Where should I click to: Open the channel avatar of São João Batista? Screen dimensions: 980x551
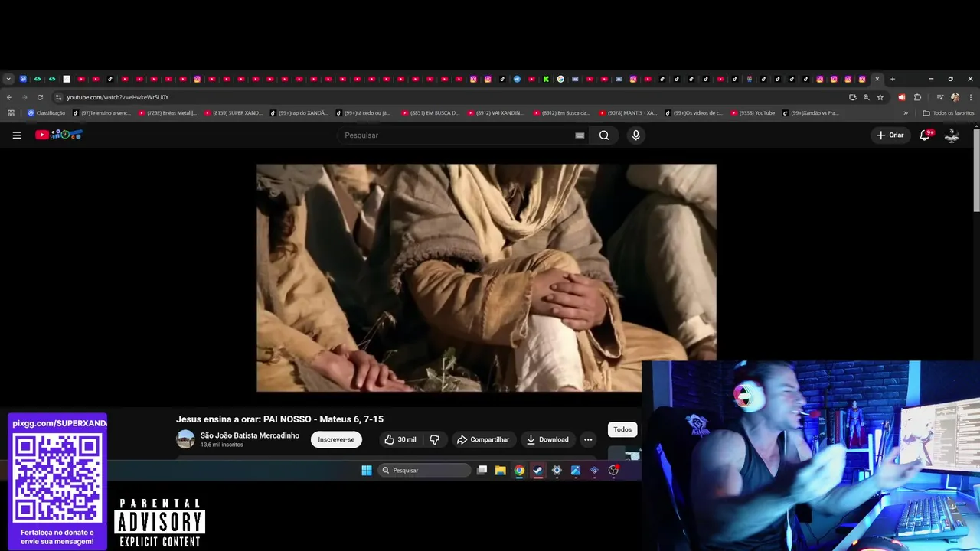[185, 439]
